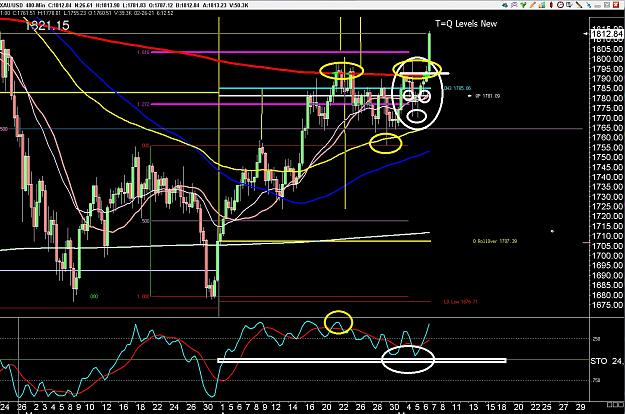Click the chart scroll controls at bottom-right corner
Screen dimensions: 625x414
(615, 405)
